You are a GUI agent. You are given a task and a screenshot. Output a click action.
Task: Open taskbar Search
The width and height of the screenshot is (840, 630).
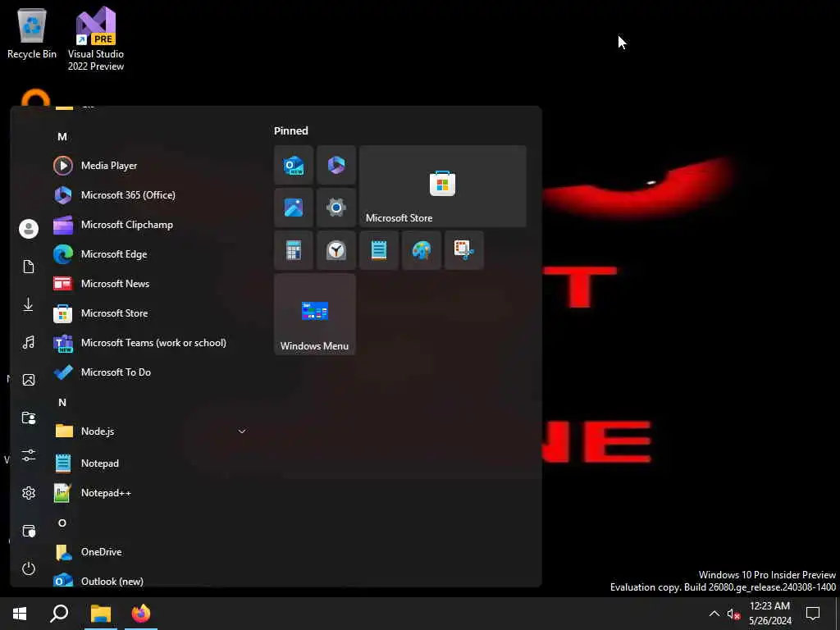pyautogui.click(x=59, y=614)
